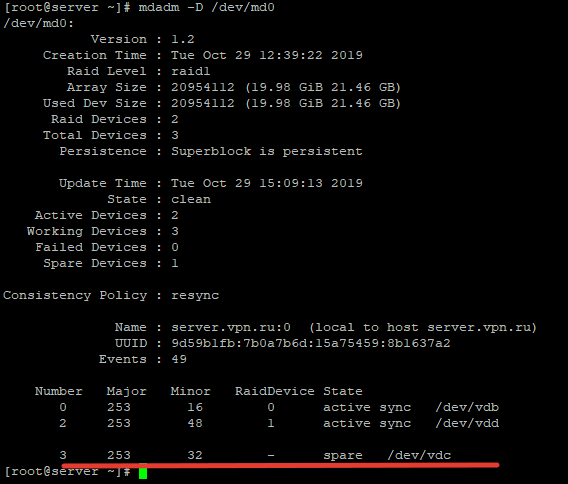Image resolution: width=568 pixels, height=484 pixels.
Task: Click 'active sync' state of /dev/vdb row
Action: point(367,408)
